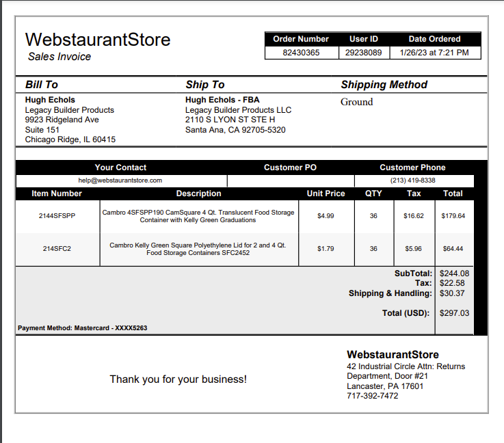Click the bill-to name Hugh Echols
The height and width of the screenshot is (443, 504).
[50, 100]
